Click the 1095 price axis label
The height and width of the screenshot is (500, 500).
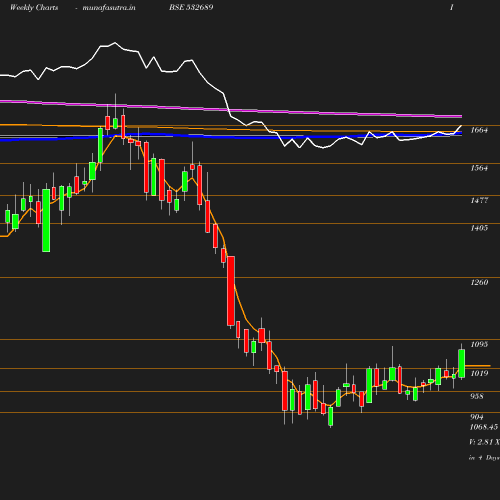(479, 344)
